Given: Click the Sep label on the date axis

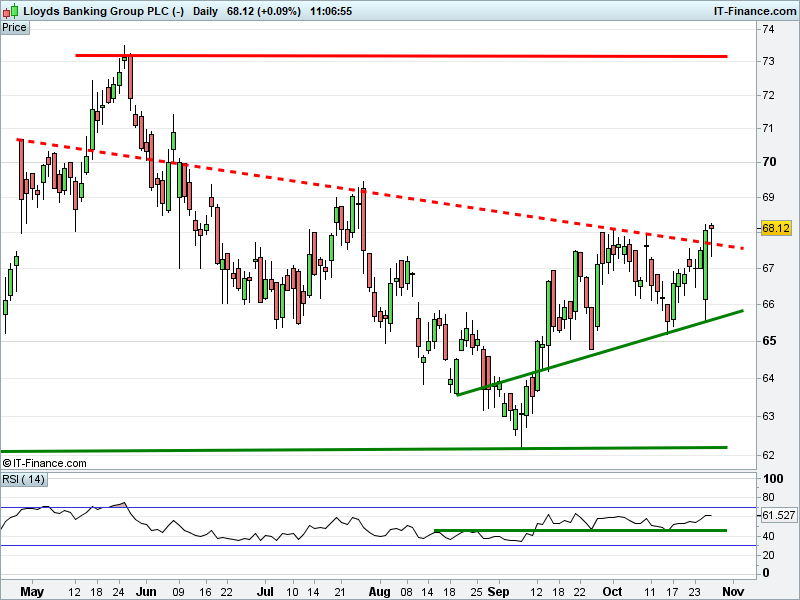Looking at the screenshot, I should pos(498,592).
